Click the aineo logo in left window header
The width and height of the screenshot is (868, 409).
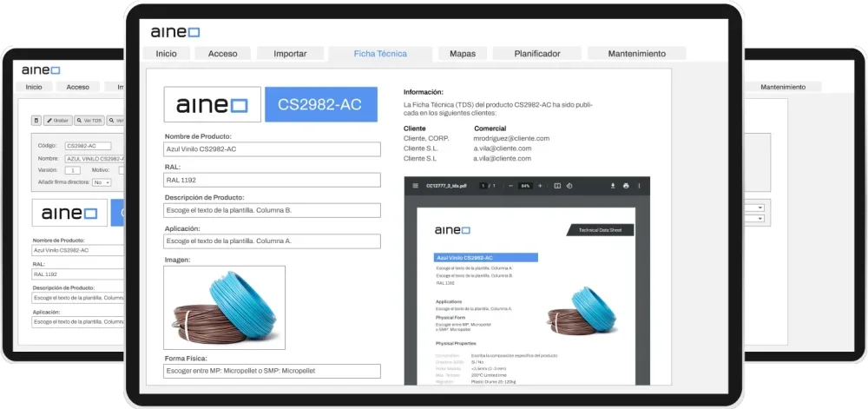pos(41,70)
